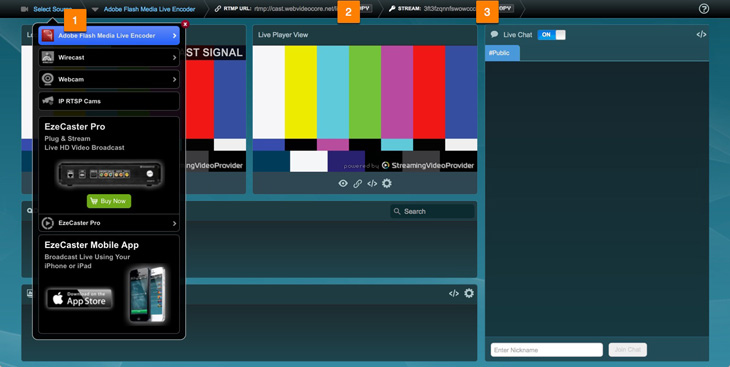Switch to the #Public chat tab
Viewport: 730px width, 367px height.
[502, 53]
